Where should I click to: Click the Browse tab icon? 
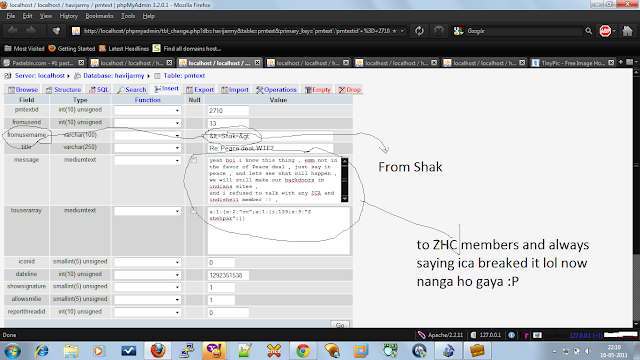click(11, 90)
